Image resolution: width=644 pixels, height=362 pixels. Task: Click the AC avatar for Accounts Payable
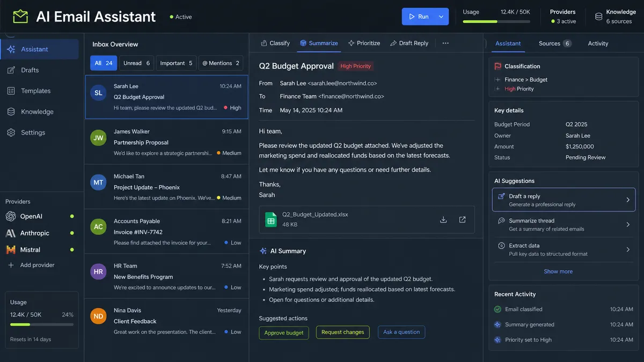coord(98,227)
